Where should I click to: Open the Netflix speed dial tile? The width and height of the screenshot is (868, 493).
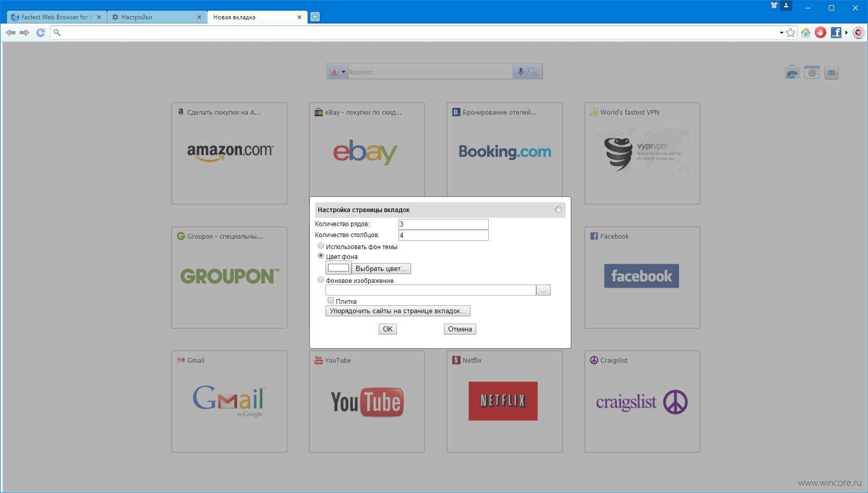[x=504, y=402]
